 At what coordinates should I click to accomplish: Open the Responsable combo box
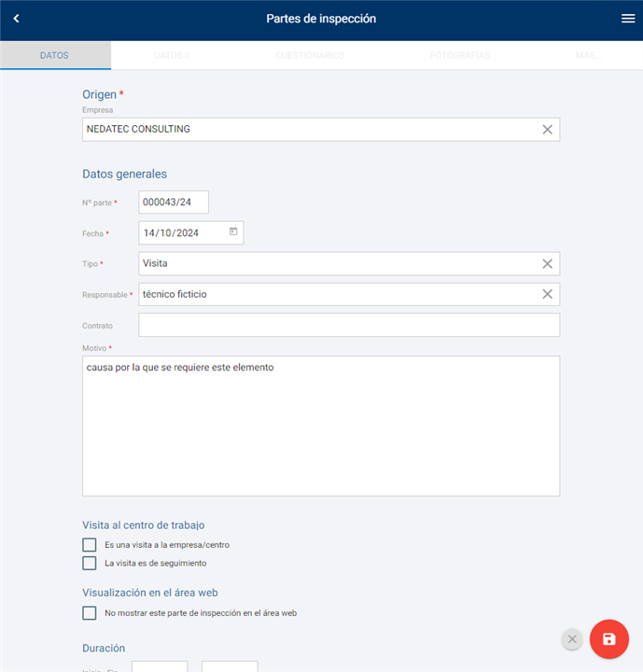click(336, 295)
